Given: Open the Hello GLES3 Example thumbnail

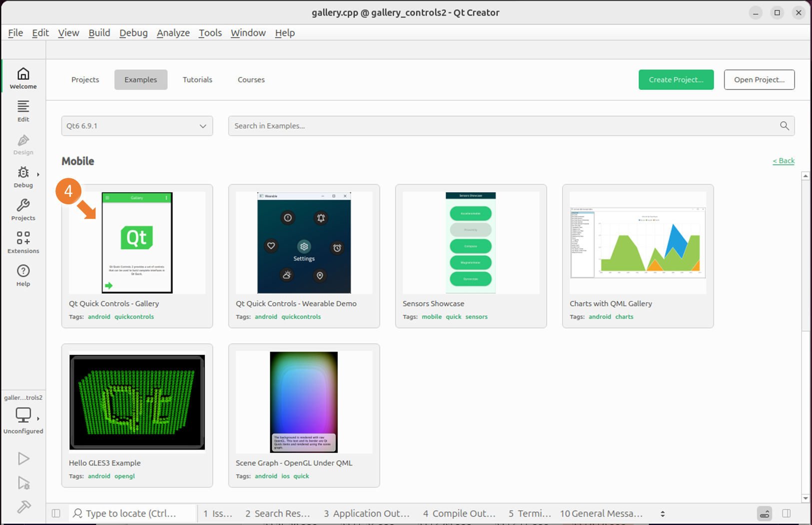Looking at the screenshot, I should coord(137,402).
